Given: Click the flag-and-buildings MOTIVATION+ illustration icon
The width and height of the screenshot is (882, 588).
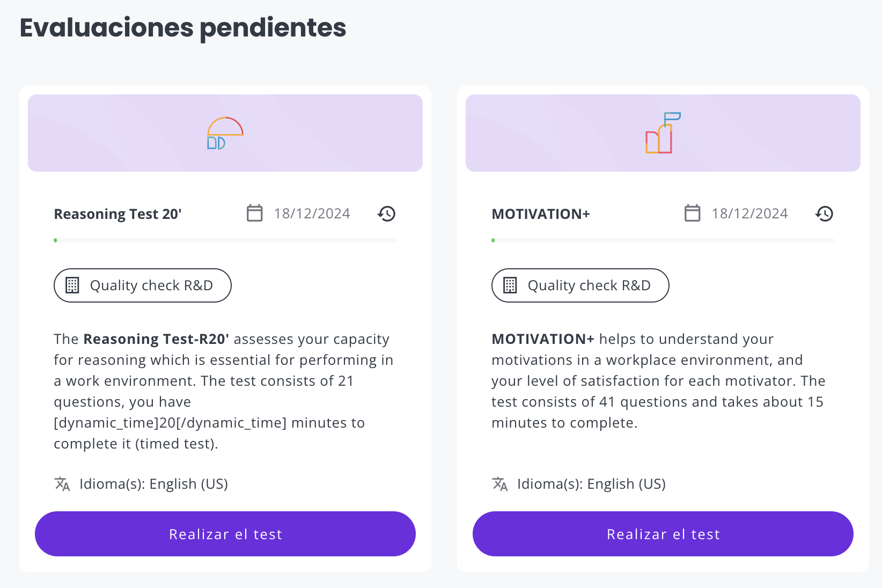Looking at the screenshot, I should [663, 133].
